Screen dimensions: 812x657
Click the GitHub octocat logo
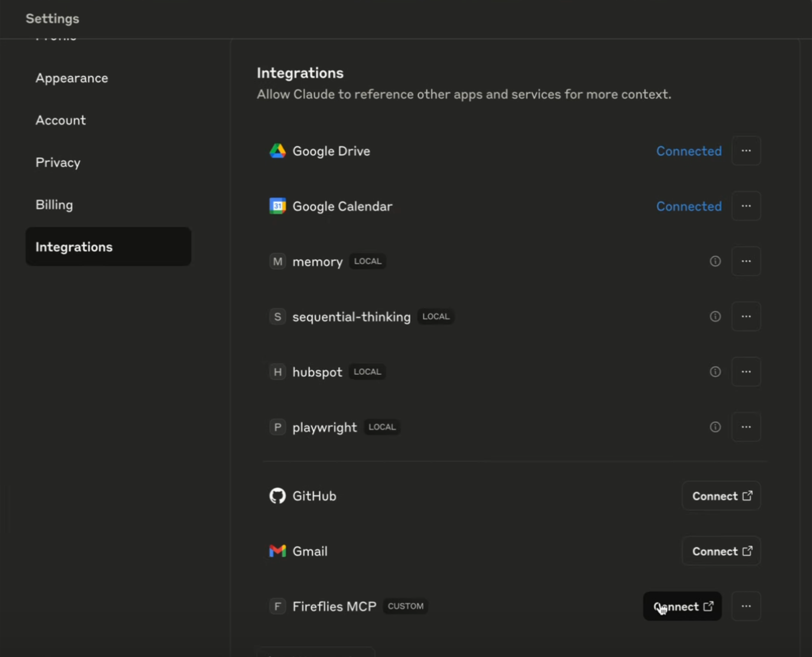tap(278, 496)
